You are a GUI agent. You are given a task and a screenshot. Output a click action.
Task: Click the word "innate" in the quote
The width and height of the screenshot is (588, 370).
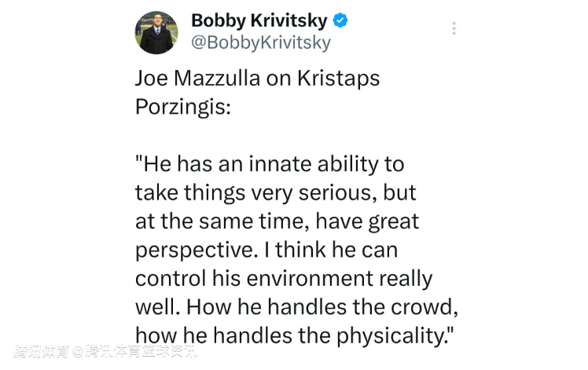pyautogui.click(x=273, y=164)
